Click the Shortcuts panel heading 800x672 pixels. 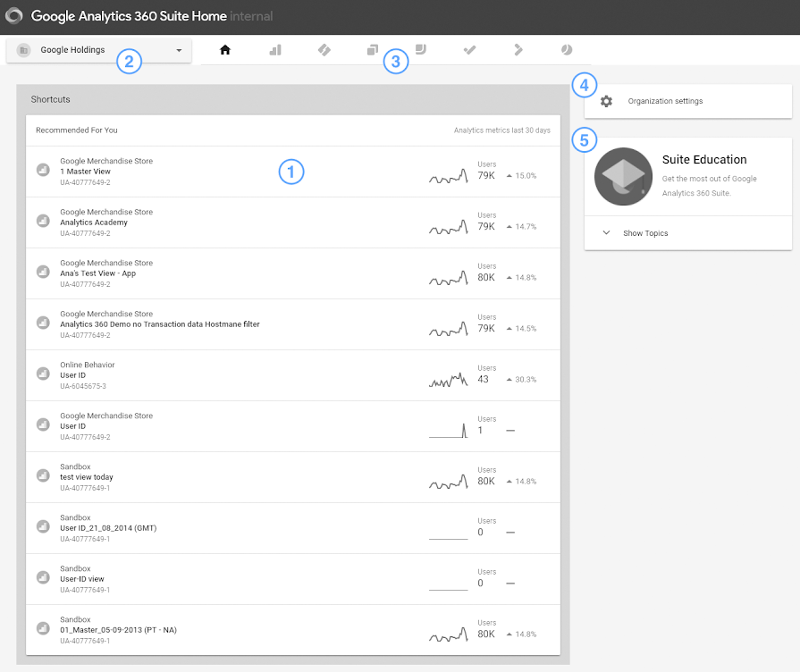click(x=51, y=99)
